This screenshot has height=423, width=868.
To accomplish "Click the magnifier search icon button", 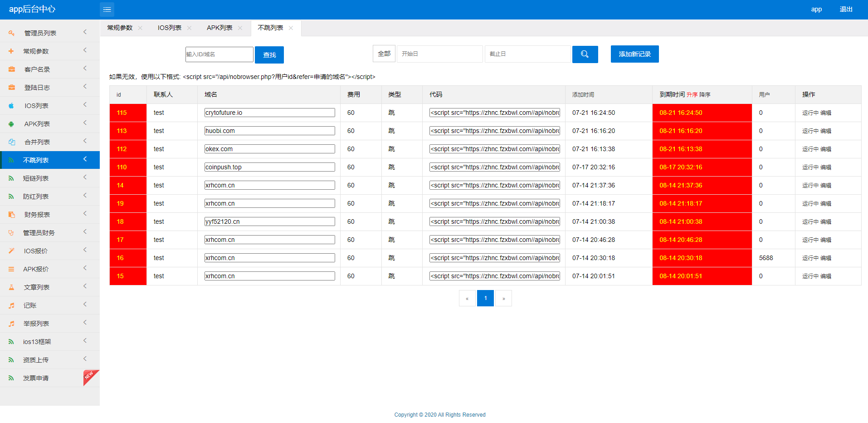I will (585, 54).
